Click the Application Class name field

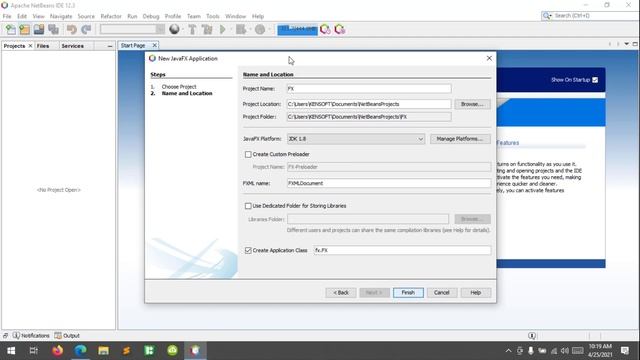click(x=402, y=250)
